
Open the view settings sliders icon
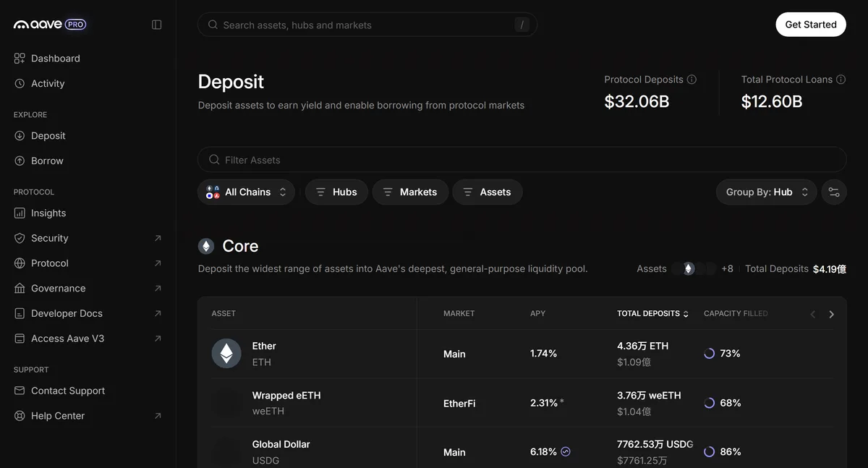coord(834,192)
